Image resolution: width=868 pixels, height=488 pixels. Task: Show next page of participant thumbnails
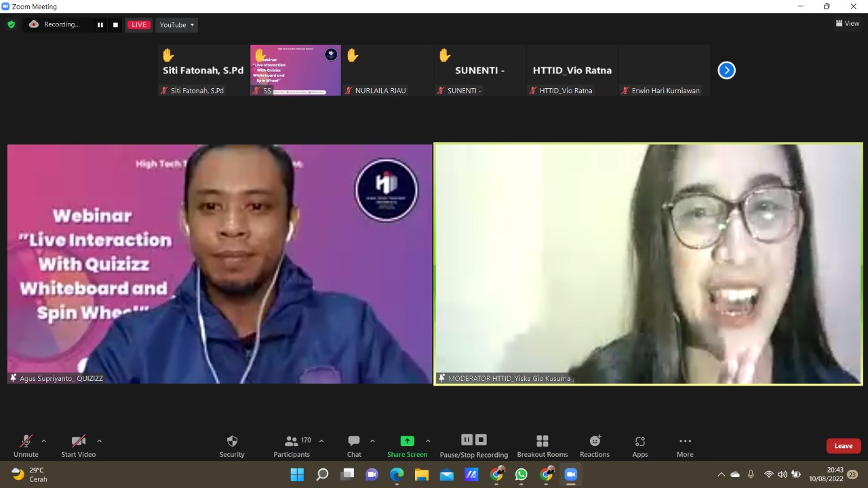726,70
